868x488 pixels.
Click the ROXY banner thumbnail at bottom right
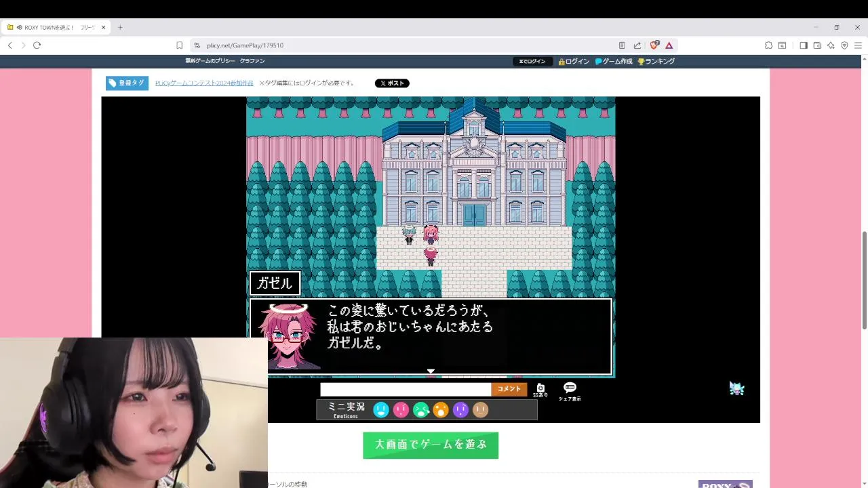coord(725,484)
